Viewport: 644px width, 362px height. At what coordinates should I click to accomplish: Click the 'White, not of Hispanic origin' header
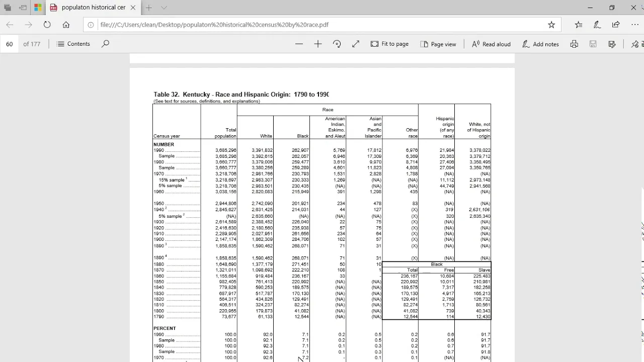(x=479, y=130)
